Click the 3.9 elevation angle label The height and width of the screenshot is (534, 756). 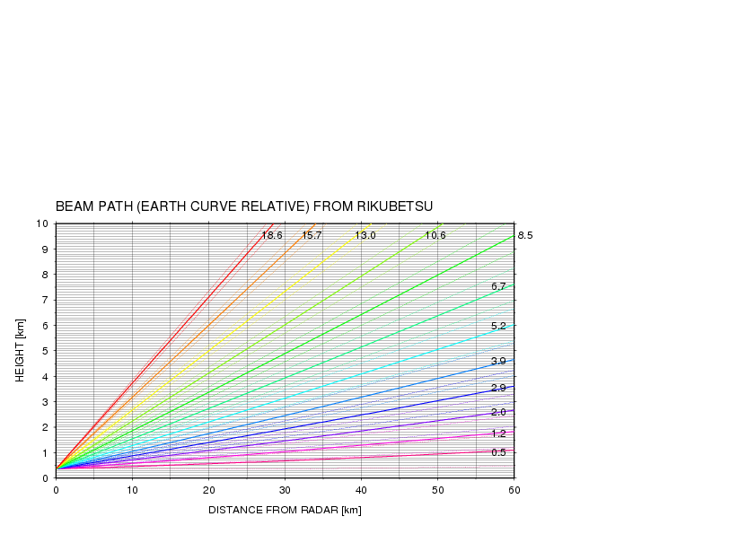[498, 361]
